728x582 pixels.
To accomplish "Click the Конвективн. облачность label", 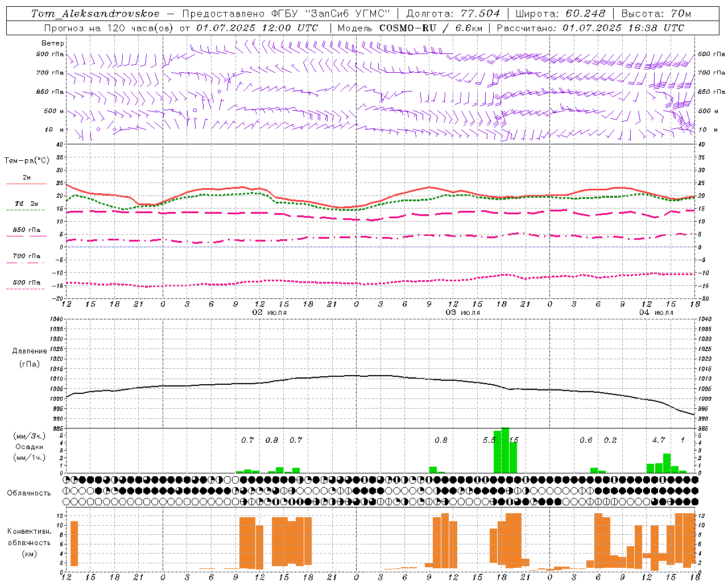I will coord(29,537).
